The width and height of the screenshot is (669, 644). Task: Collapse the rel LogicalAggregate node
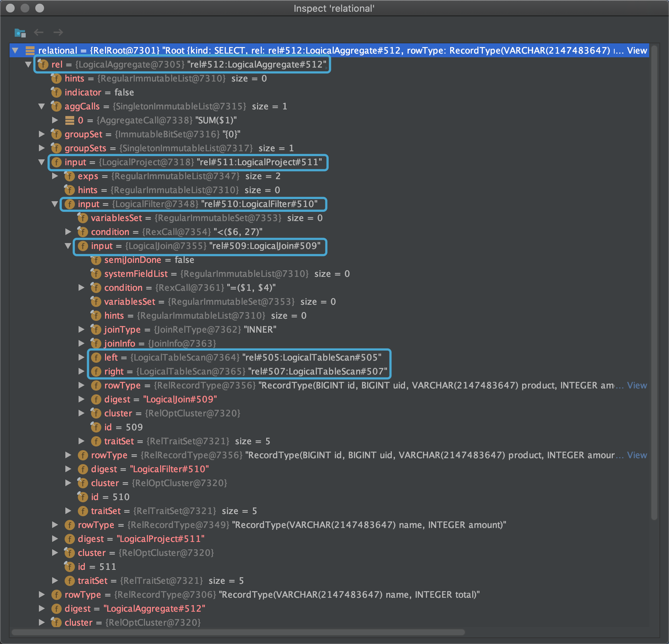pos(28,64)
